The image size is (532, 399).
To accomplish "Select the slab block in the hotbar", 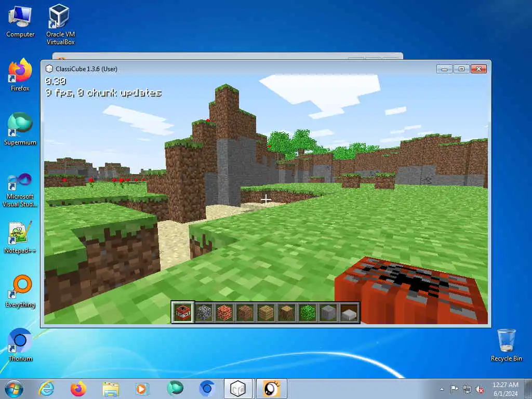I will (349, 312).
